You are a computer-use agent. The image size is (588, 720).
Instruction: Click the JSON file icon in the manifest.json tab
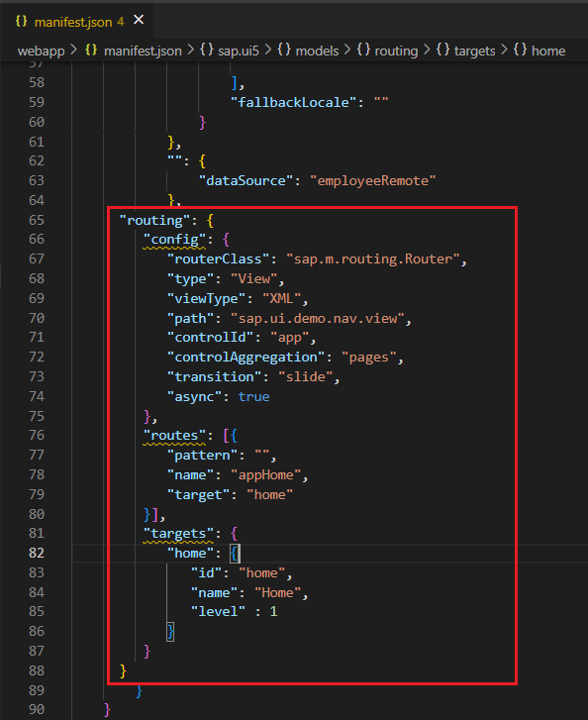21,21
